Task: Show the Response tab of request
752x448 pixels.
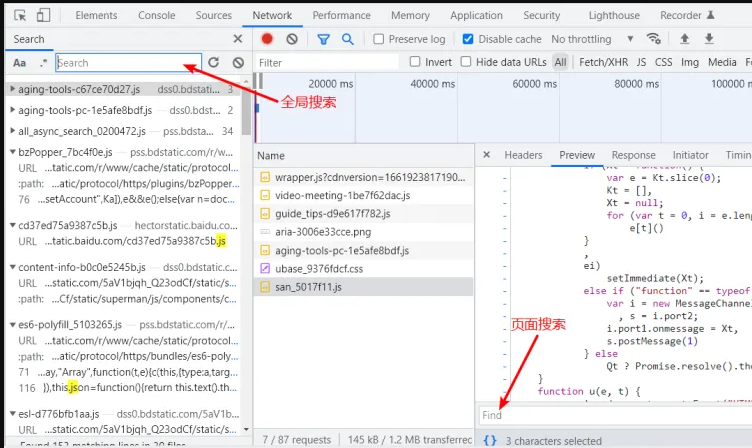Action: (x=633, y=155)
